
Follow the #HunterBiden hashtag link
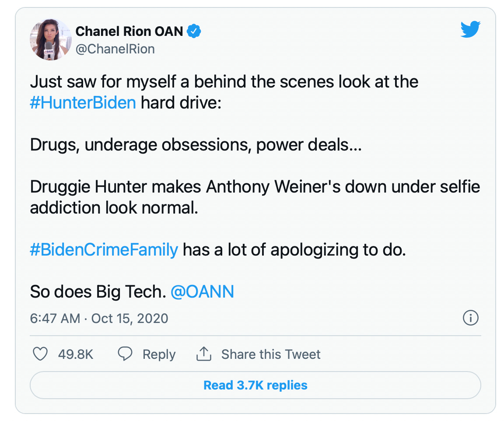pos(83,104)
